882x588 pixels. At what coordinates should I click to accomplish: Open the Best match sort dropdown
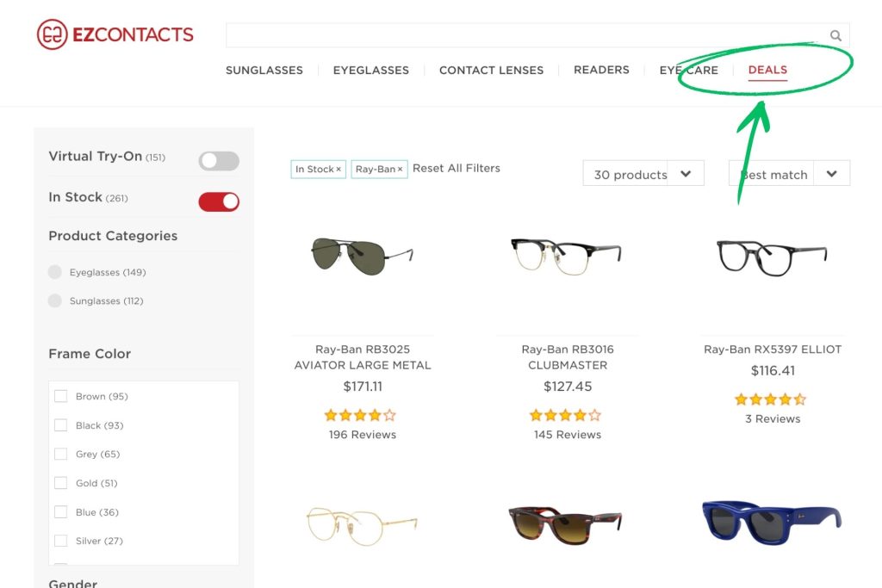789,173
